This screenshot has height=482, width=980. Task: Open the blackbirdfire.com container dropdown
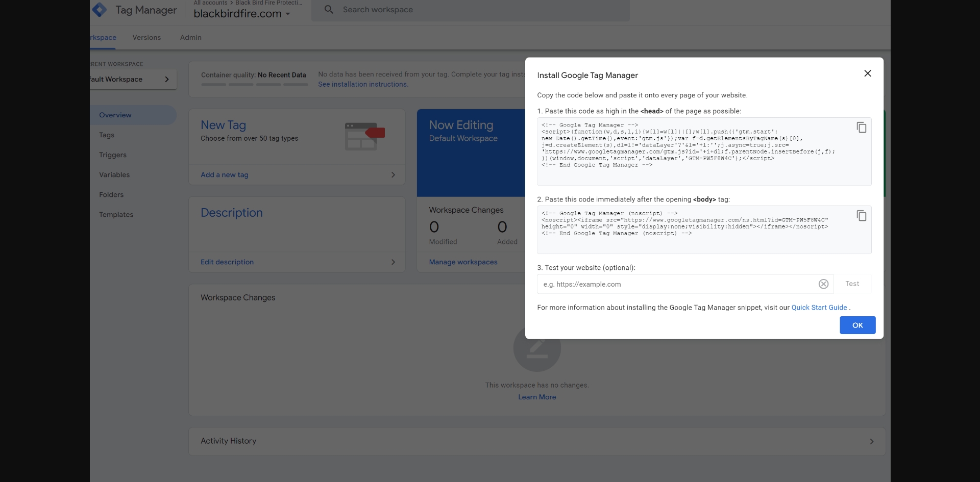pos(242,14)
